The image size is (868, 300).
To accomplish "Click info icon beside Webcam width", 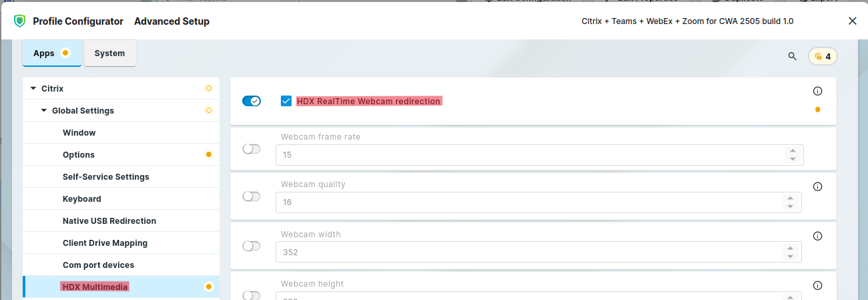I will pos(817,236).
